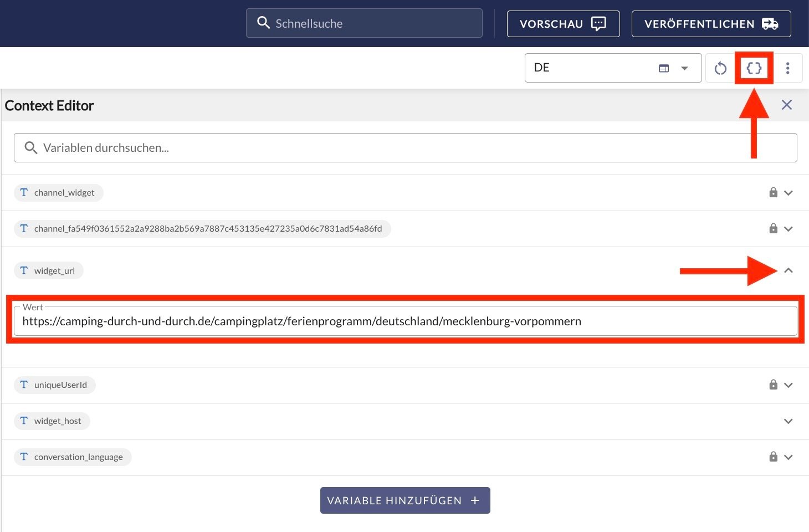The width and height of the screenshot is (809, 532).
Task: Click the lock icon on conversation_language row
Action: (x=773, y=457)
